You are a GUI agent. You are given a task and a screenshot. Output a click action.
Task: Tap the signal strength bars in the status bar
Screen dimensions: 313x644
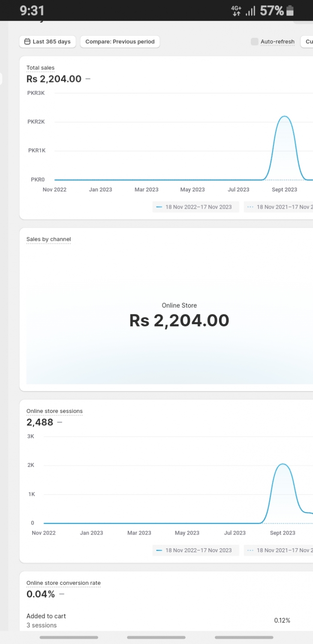(x=250, y=11)
